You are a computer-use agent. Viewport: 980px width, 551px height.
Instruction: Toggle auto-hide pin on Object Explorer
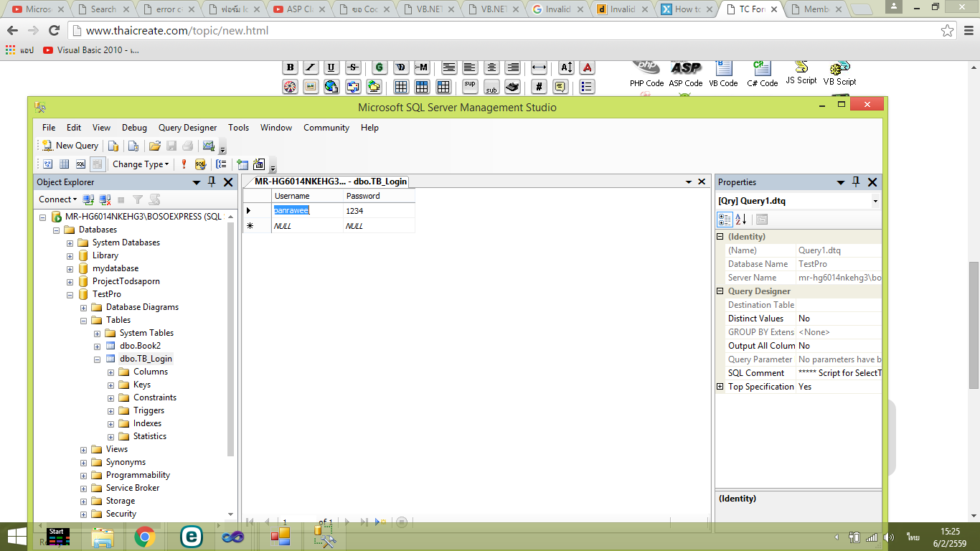point(212,182)
